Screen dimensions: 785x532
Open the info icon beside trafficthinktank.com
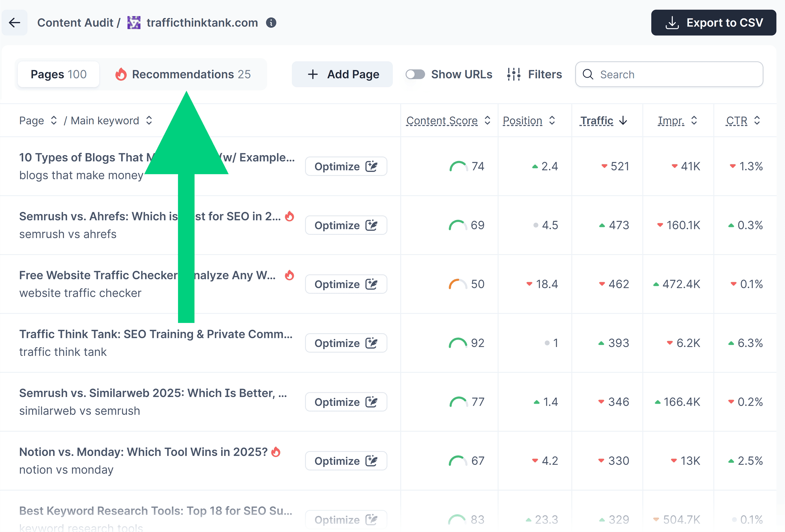(271, 23)
